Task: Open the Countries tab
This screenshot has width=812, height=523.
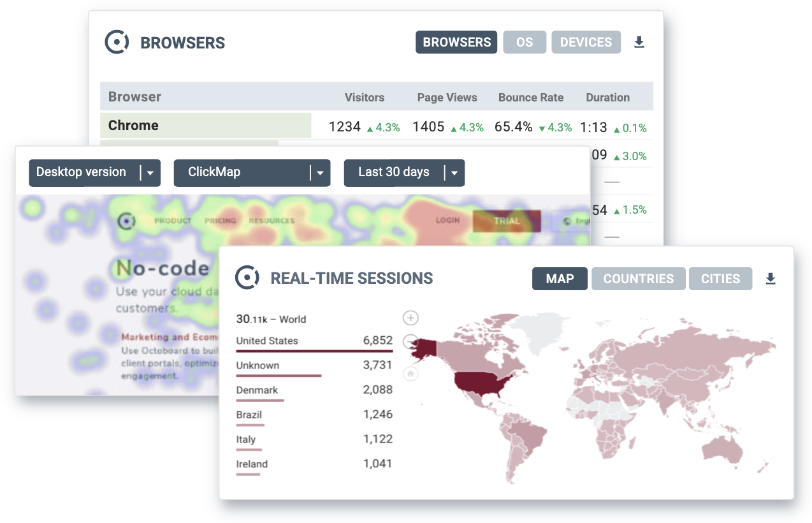Action: 638,279
